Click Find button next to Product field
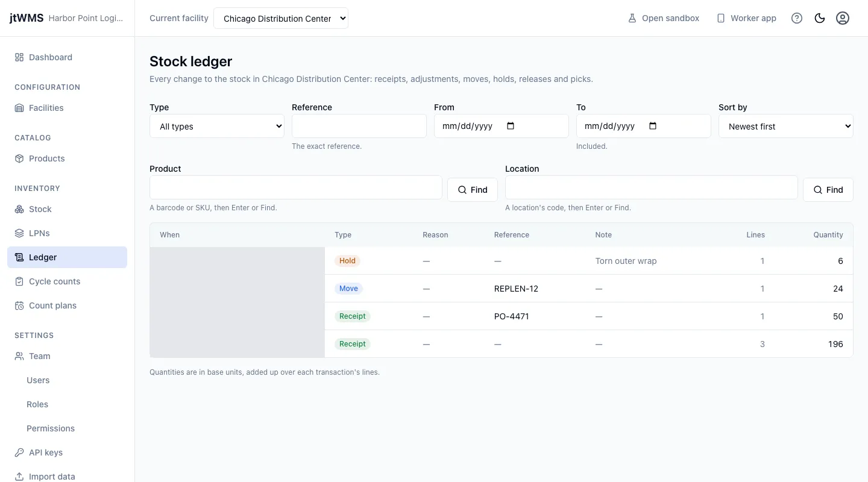Image resolution: width=868 pixels, height=482 pixels. coord(473,190)
